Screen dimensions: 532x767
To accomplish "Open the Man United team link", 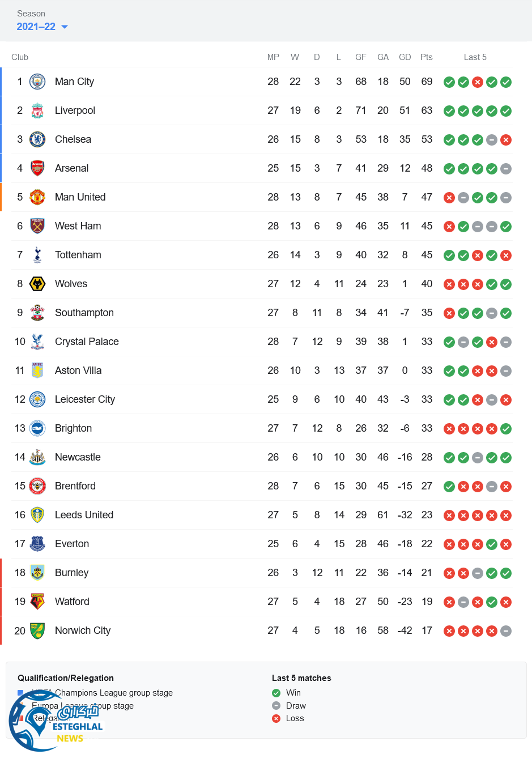I will [80, 197].
